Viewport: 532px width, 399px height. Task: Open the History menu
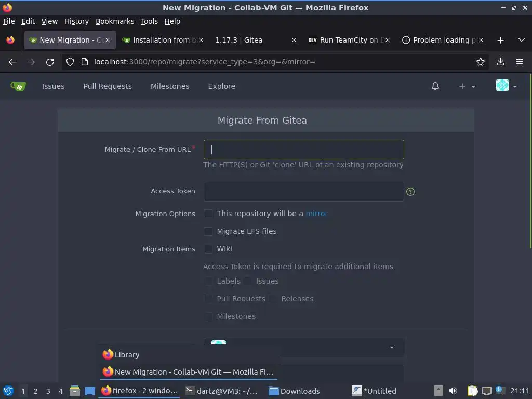[x=76, y=21]
